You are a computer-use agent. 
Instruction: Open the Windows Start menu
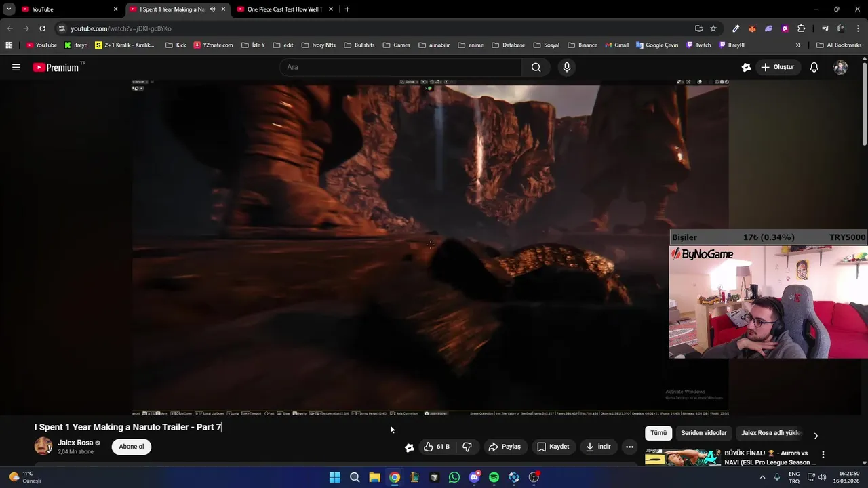click(x=334, y=477)
